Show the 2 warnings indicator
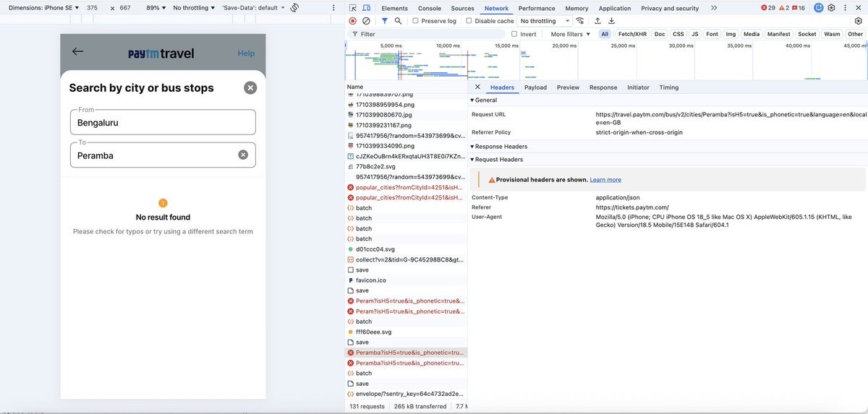Image resolution: width=868 pixels, height=414 pixels. pyautogui.click(x=783, y=8)
